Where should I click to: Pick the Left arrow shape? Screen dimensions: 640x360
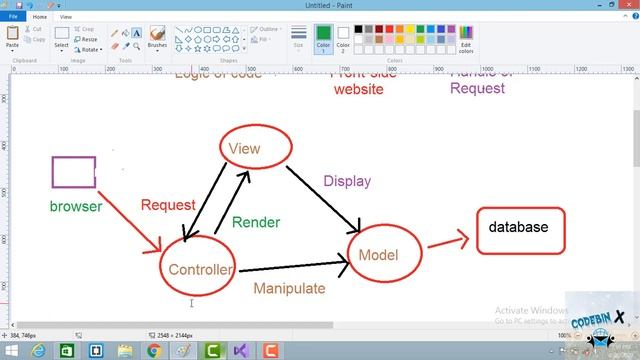pyautogui.click(x=226, y=40)
